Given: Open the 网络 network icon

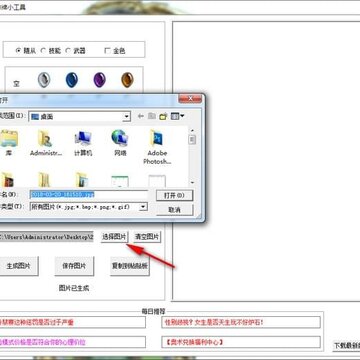Looking at the screenshot, I should (120, 143).
